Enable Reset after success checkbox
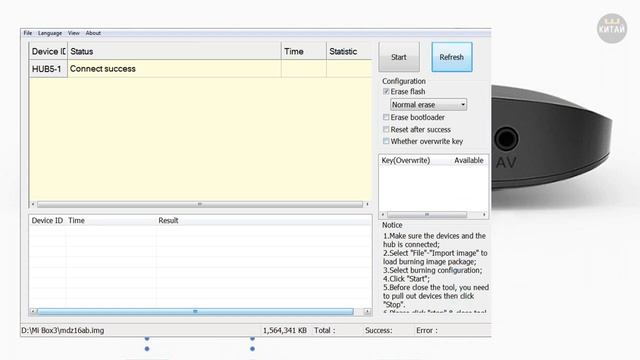 (x=386, y=129)
